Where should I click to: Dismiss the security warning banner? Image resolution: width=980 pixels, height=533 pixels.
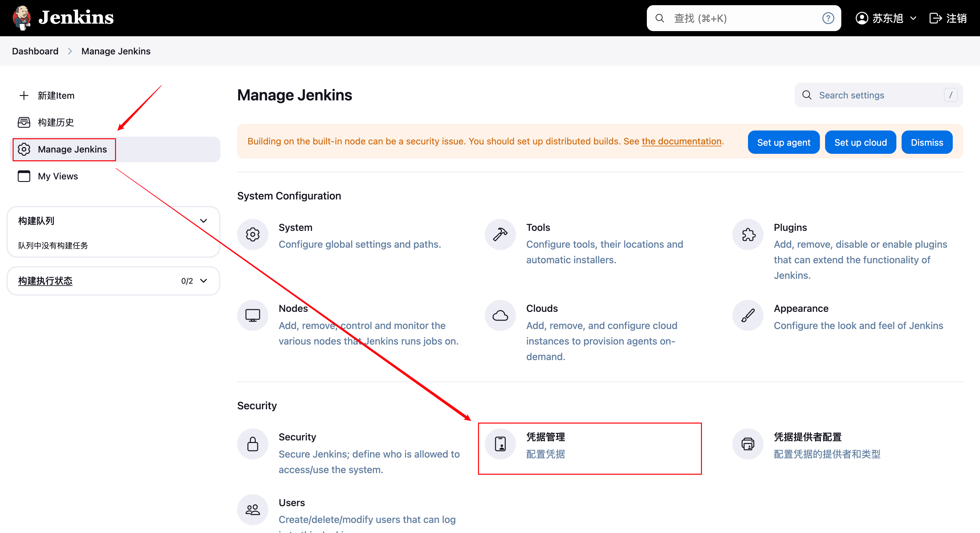click(927, 142)
